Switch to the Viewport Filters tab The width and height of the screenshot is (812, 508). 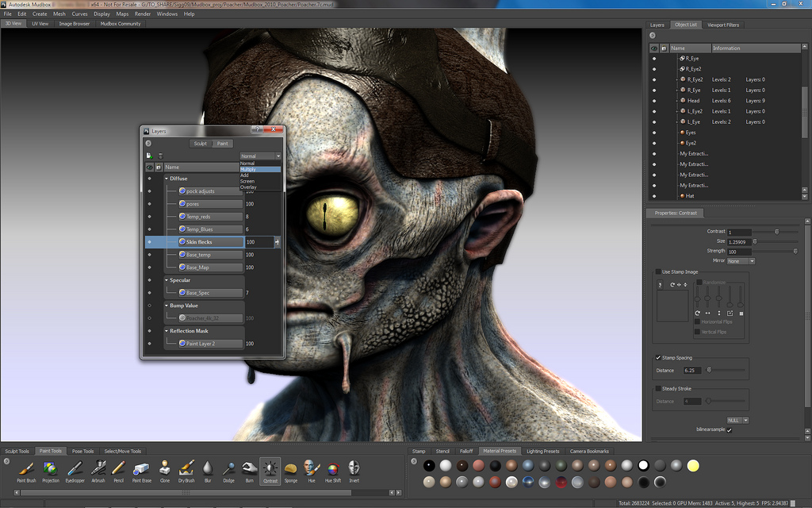click(x=723, y=25)
